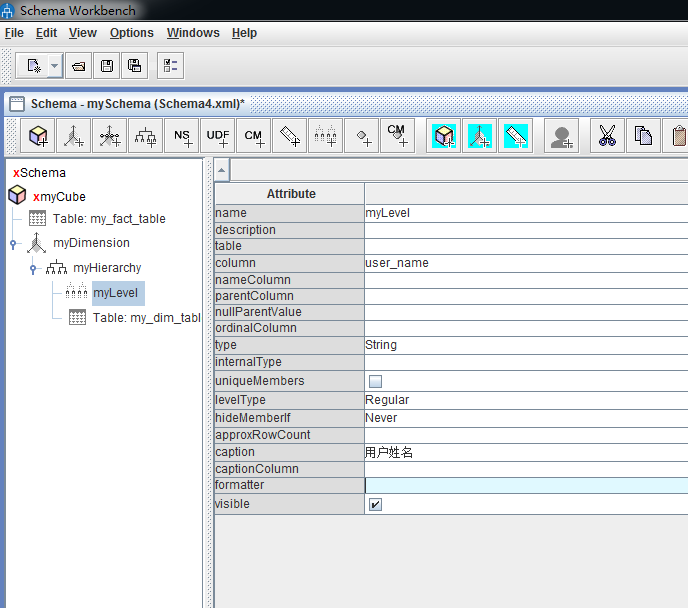Click the Add Role person icon
This screenshot has height=608, width=688.
[562, 135]
